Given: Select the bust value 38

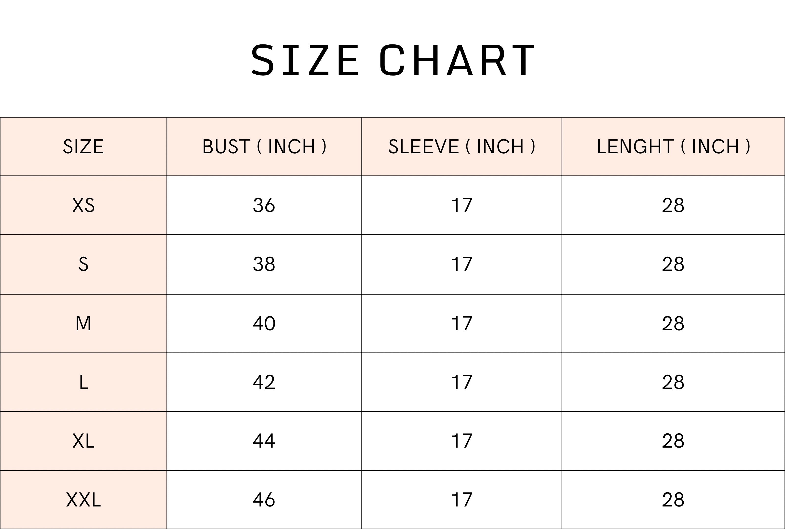Looking at the screenshot, I should (x=264, y=264).
